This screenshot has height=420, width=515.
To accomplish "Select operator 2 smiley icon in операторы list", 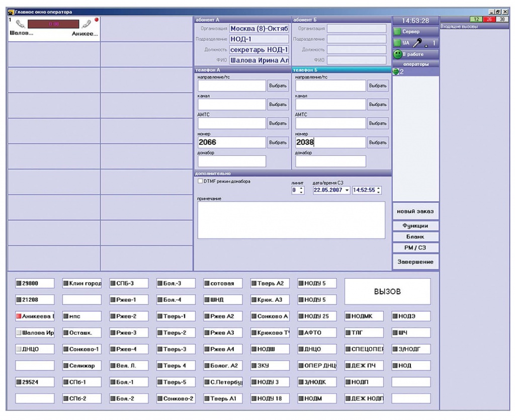I will 395,72.
